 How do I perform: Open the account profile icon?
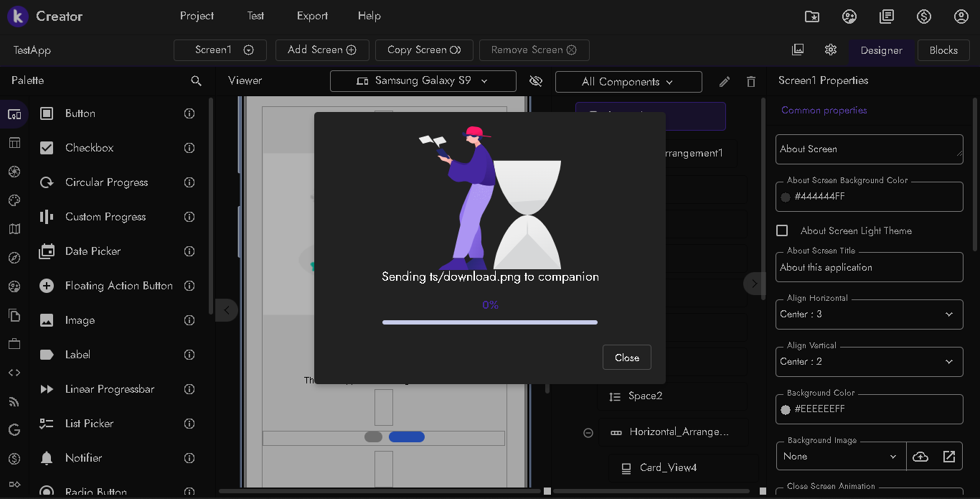pos(961,17)
